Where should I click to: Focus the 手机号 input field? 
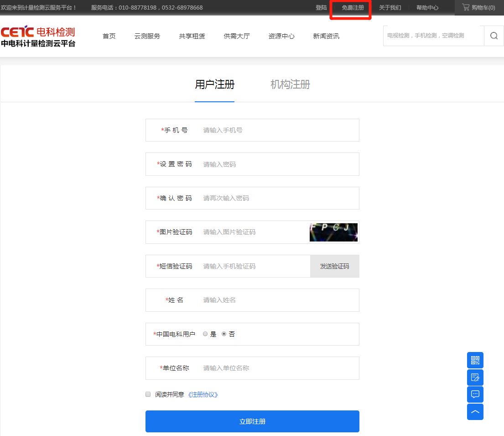(x=274, y=130)
